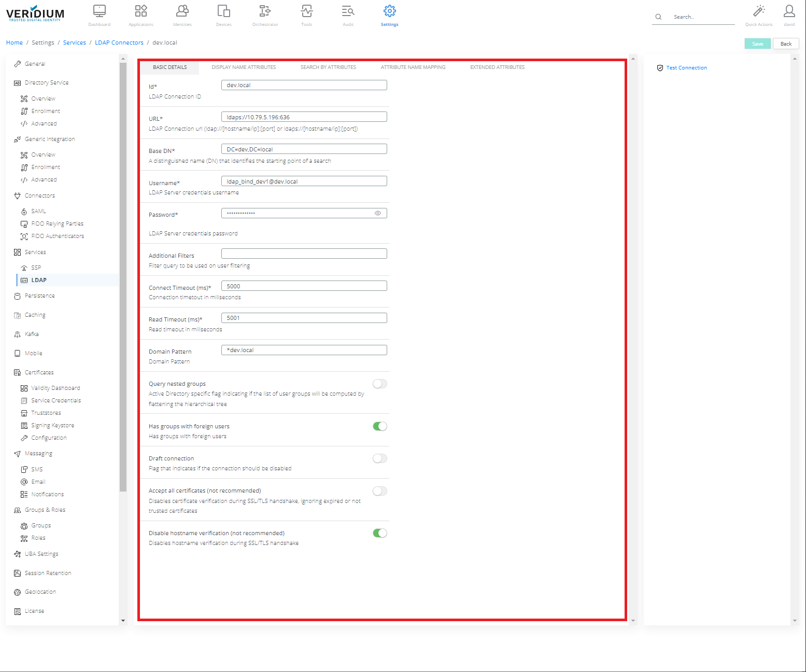Click the Additional Filters input field
806x672 pixels.
click(x=304, y=254)
